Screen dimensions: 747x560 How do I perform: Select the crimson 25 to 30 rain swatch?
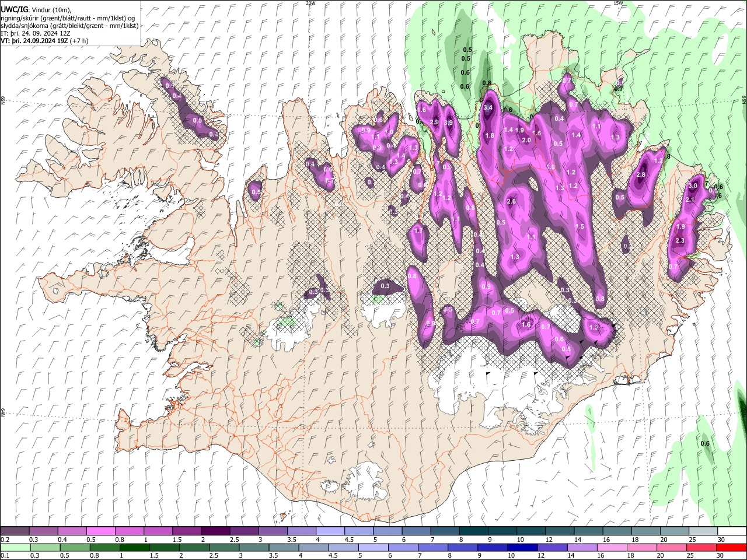(x=701, y=547)
